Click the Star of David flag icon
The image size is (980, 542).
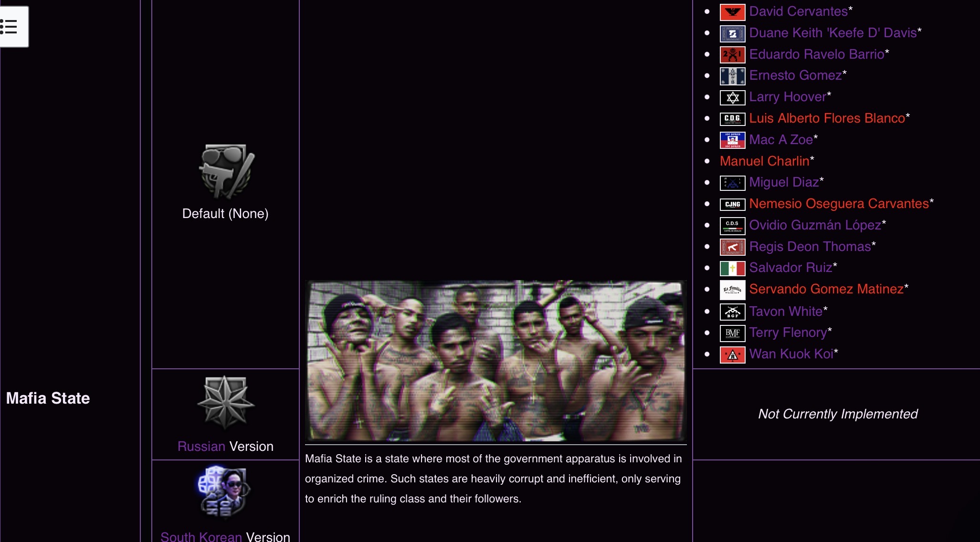732,97
